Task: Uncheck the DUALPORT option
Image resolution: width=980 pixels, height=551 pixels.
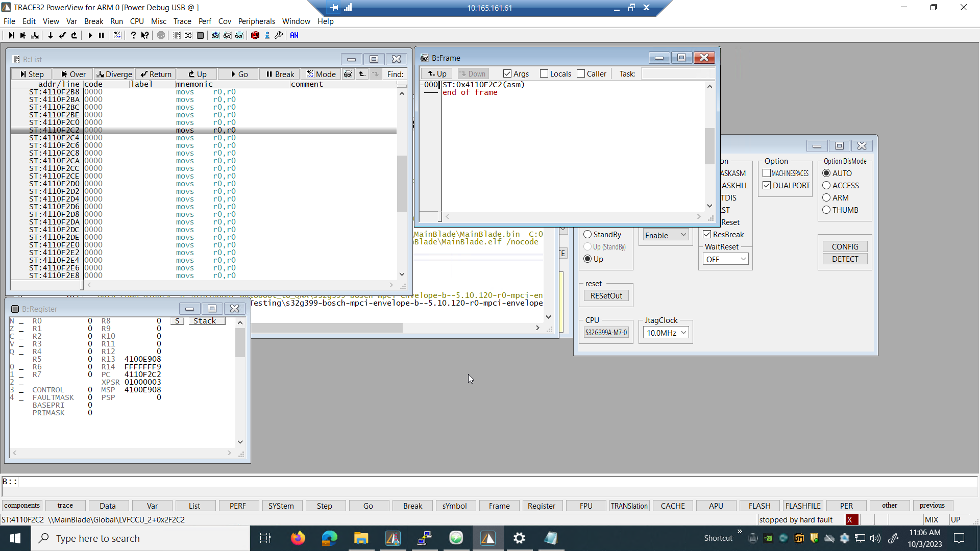Action: point(767,186)
